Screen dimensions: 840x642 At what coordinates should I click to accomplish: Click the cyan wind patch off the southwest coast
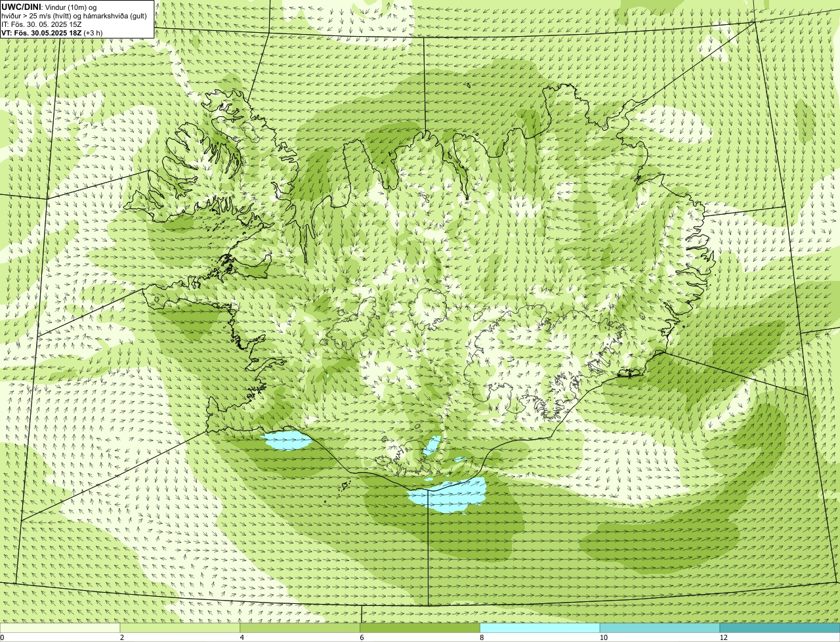(286, 440)
